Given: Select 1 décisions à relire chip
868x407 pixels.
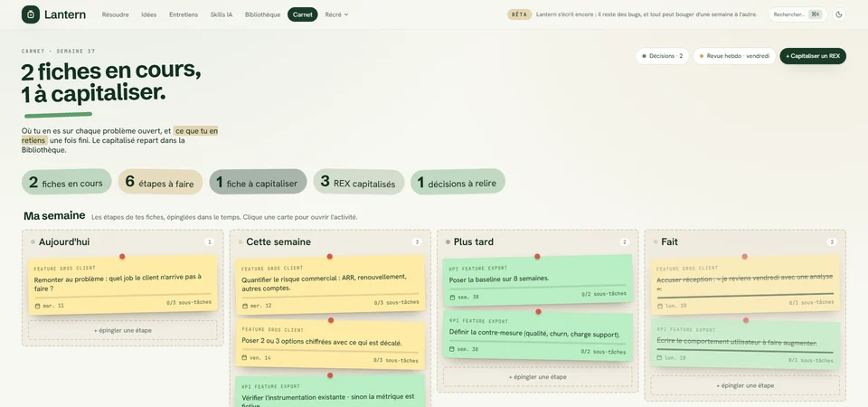Looking at the screenshot, I should [458, 182].
